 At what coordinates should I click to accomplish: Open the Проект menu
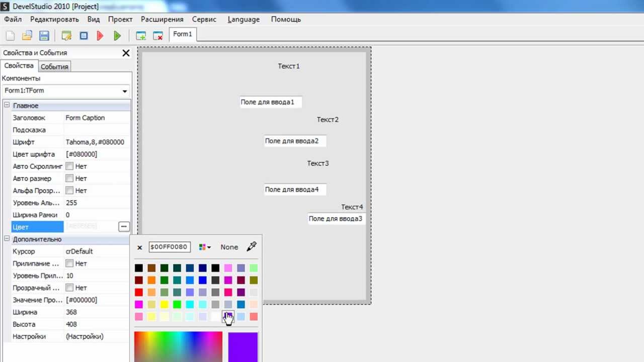click(x=120, y=19)
